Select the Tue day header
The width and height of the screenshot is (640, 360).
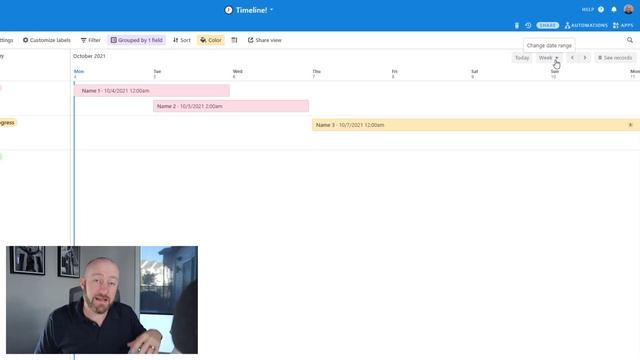pyautogui.click(x=157, y=73)
